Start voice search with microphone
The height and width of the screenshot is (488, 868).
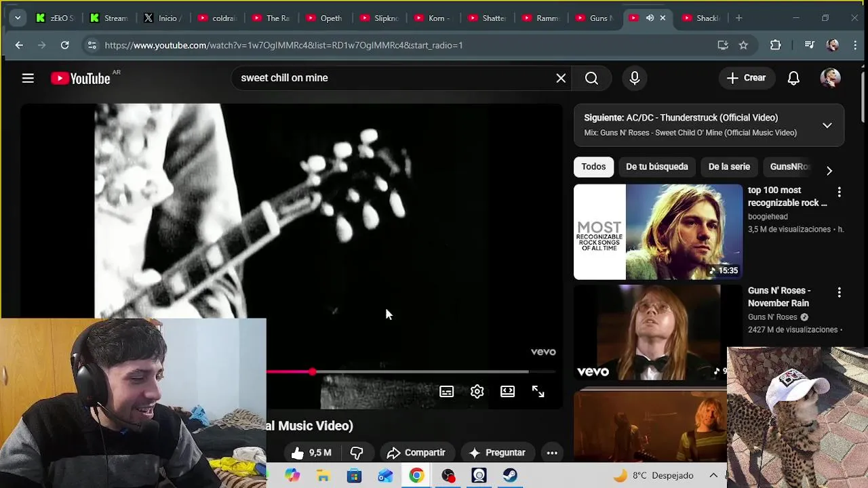(635, 78)
